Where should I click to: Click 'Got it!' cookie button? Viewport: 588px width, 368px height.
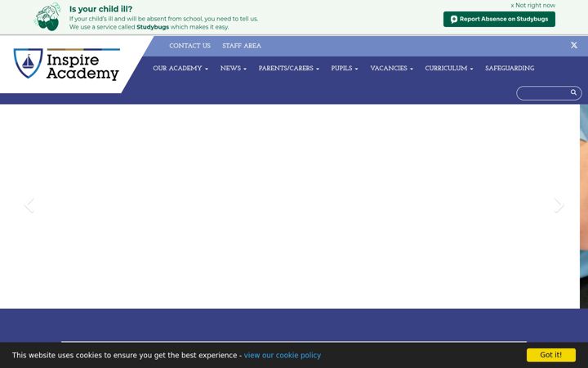(x=551, y=355)
